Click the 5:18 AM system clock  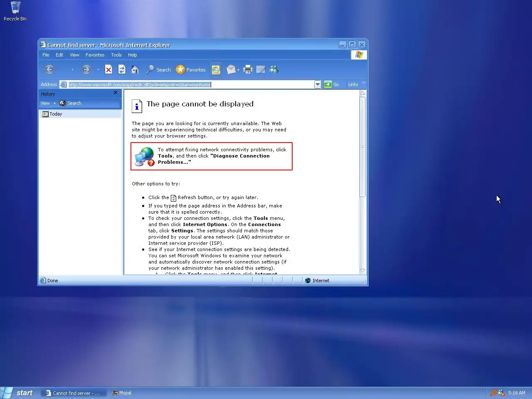[517, 393]
